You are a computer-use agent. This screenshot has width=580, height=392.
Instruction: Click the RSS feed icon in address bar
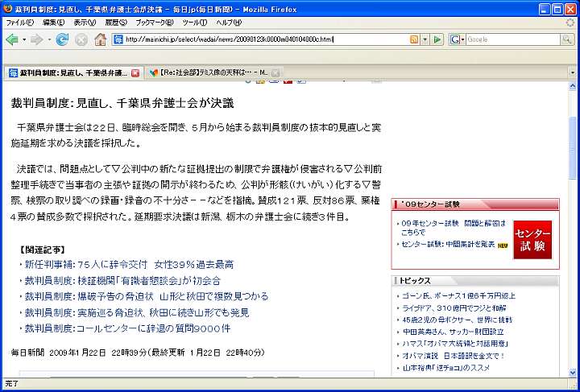(x=414, y=39)
